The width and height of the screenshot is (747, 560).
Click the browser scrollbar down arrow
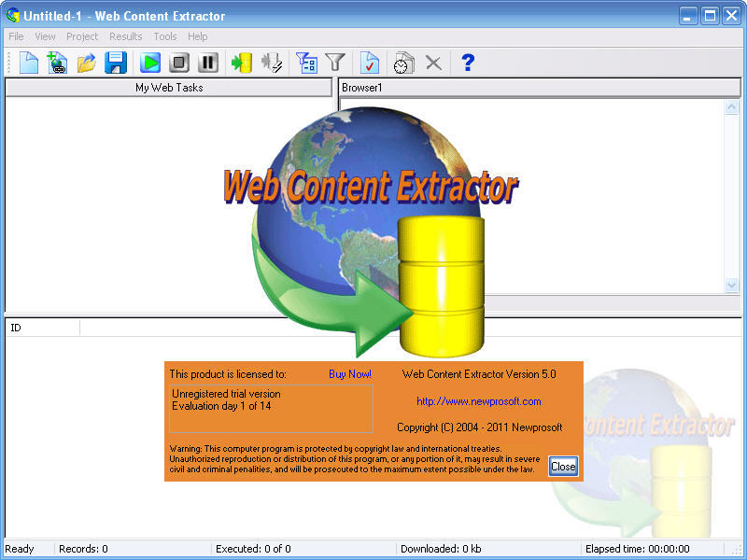[731, 286]
